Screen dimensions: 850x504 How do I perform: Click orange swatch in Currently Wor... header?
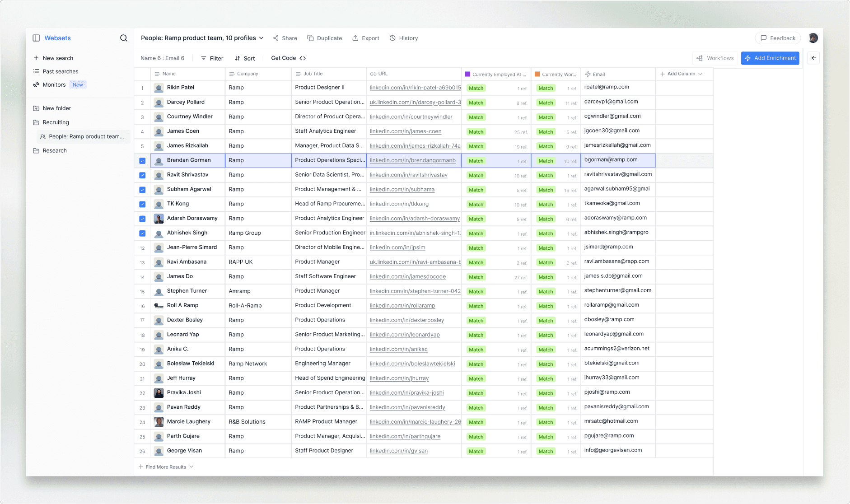(x=537, y=74)
